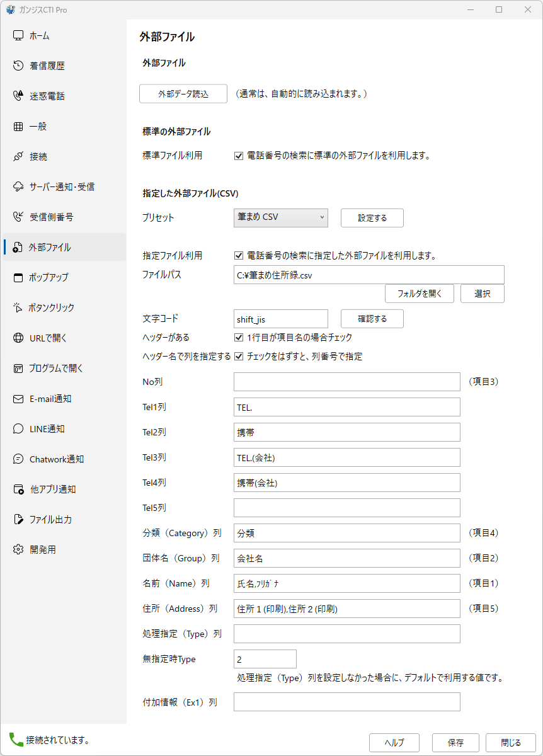Click the 受信側番号 incoming phone icon
Image resolution: width=543 pixels, height=756 pixels.
click(18, 217)
